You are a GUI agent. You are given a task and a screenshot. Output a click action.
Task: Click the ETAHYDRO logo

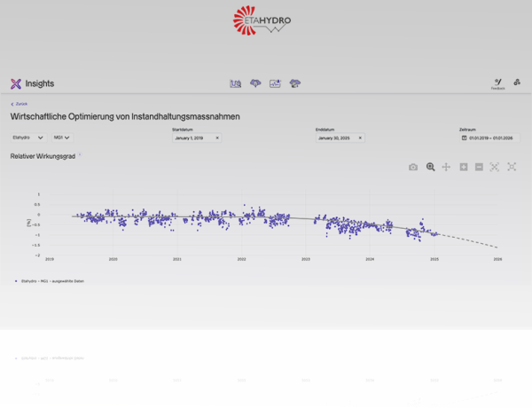(262, 20)
